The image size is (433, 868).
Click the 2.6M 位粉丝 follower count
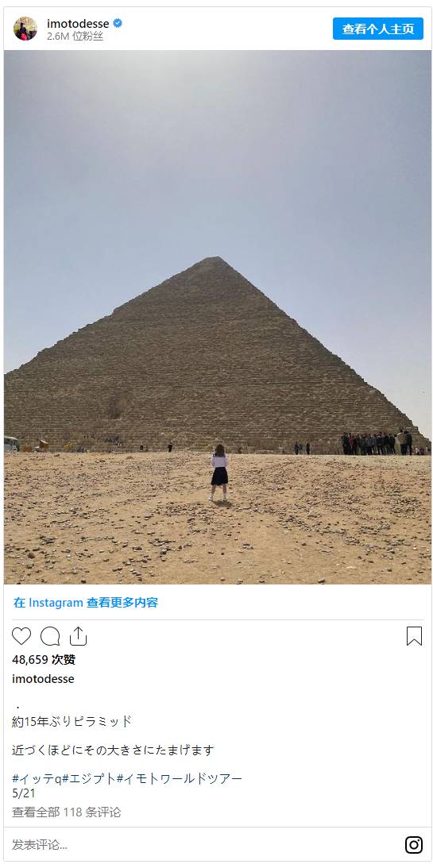pyautogui.click(x=75, y=37)
